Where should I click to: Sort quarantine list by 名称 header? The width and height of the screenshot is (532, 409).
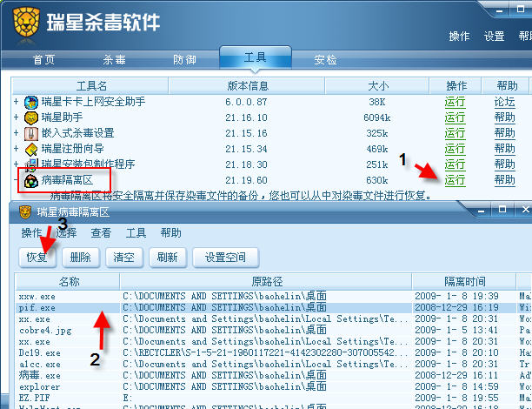point(68,282)
